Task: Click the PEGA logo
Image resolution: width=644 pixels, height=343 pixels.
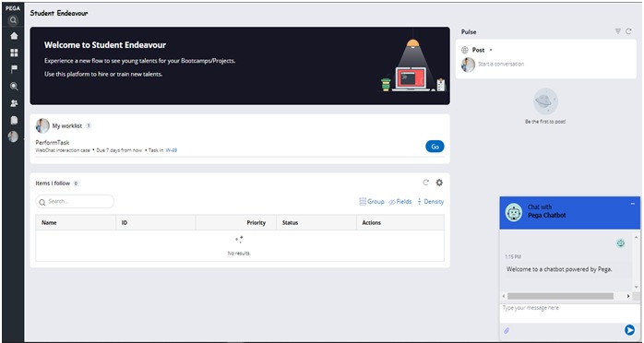Action: pos(13,8)
